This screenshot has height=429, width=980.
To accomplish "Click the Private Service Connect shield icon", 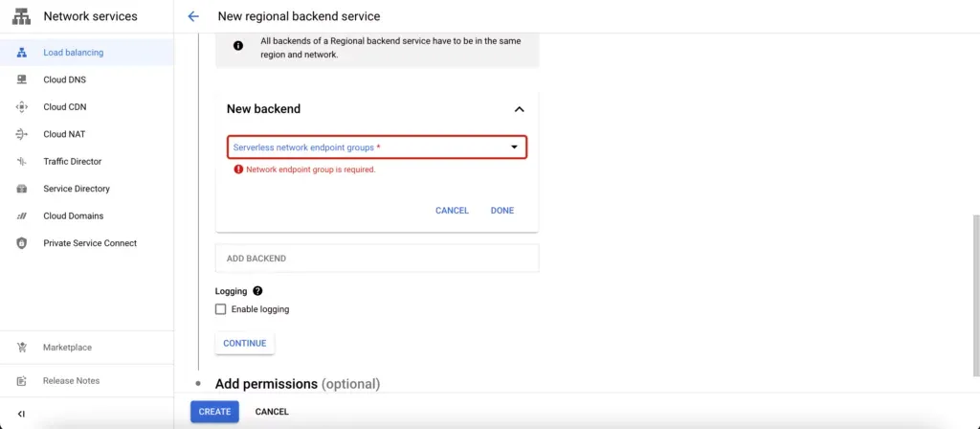I will click(x=21, y=243).
